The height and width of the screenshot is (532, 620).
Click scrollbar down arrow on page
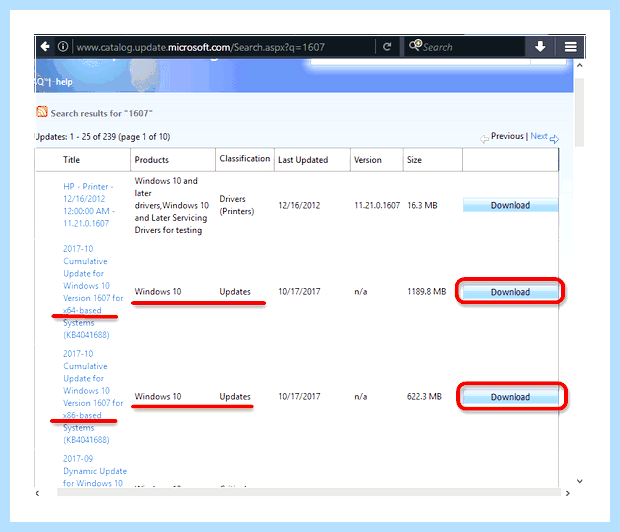point(579,481)
